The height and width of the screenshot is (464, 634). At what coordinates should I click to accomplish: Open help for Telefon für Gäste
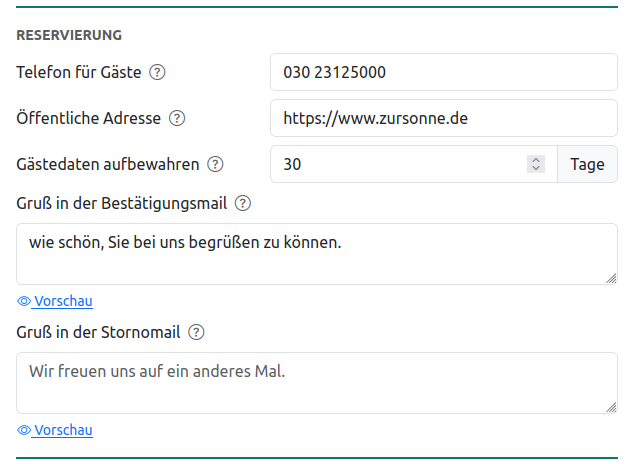pyautogui.click(x=157, y=72)
